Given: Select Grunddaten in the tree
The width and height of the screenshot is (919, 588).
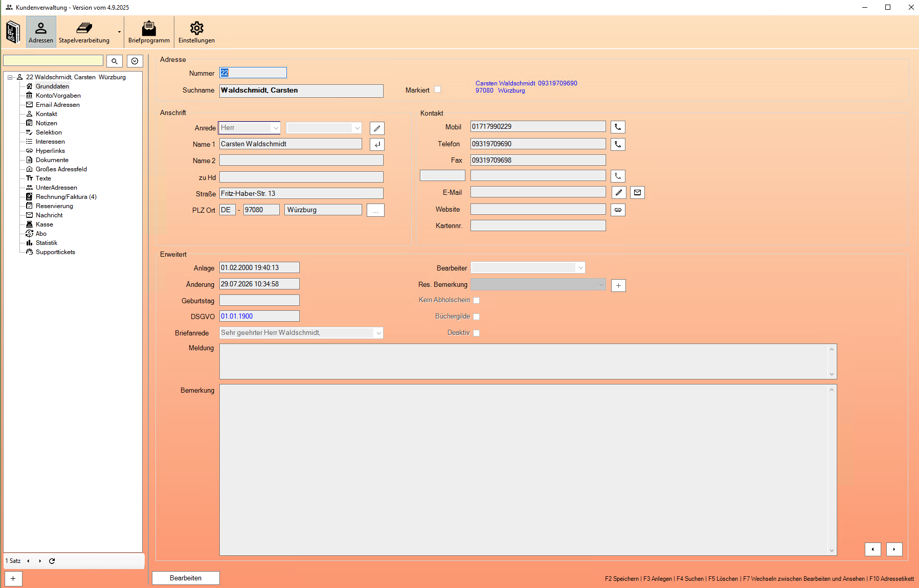Looking at the screenshot, I should point(52,86).
